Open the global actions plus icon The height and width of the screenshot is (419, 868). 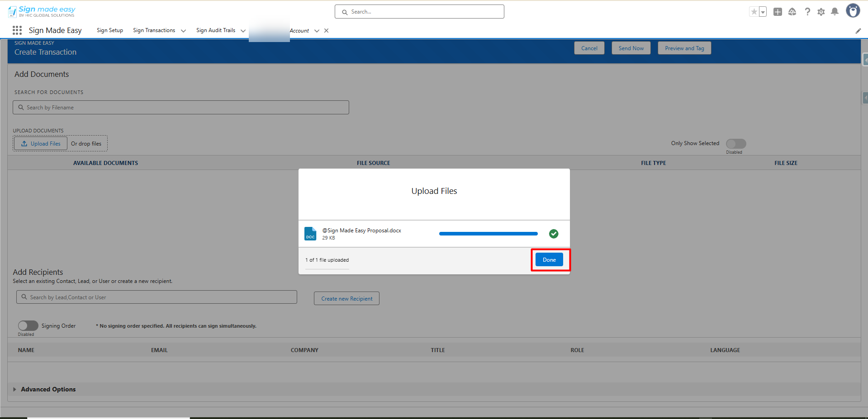[x=778, y=12]
